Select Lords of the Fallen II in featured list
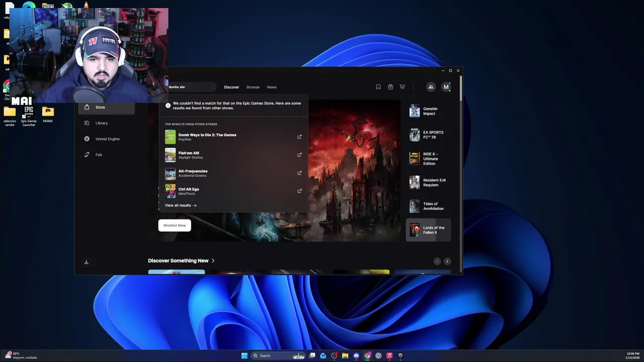 point(428,230)
